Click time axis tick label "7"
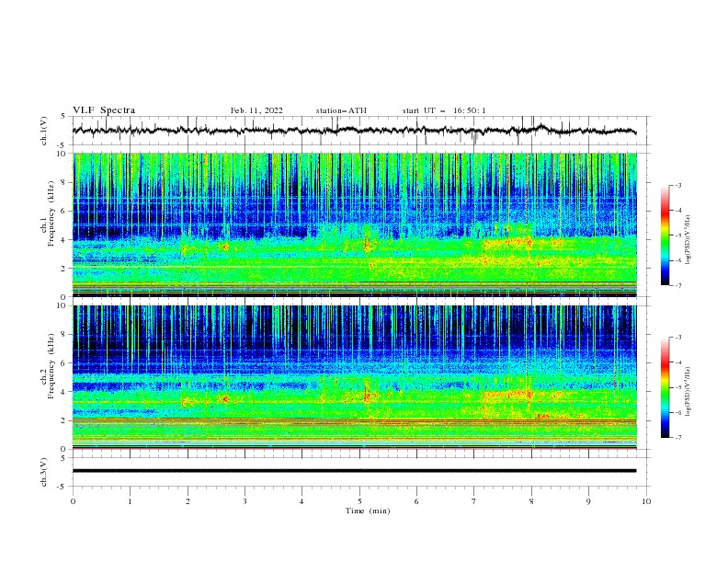The width and height of the screenshot is (728, 563). (474, 501)
